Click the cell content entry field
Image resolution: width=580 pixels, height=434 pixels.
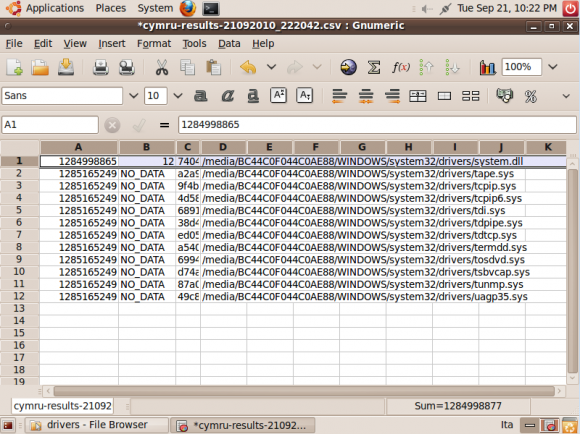[x=377, y=125]
